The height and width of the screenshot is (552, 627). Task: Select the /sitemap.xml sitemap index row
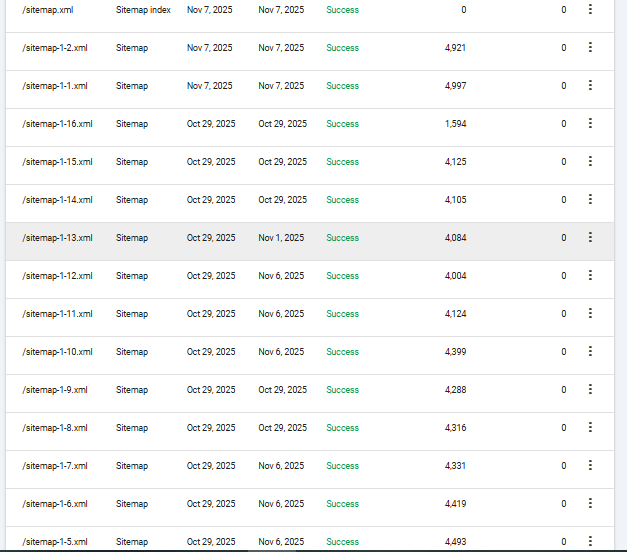pos(310,14)
